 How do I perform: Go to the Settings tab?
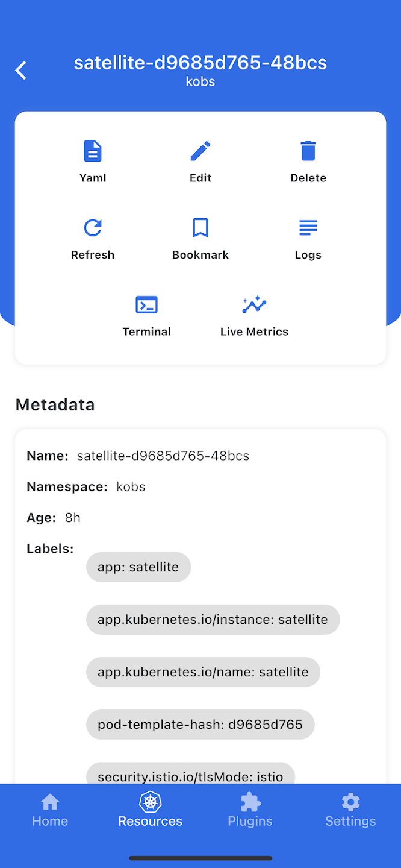[x=350, y=810]
